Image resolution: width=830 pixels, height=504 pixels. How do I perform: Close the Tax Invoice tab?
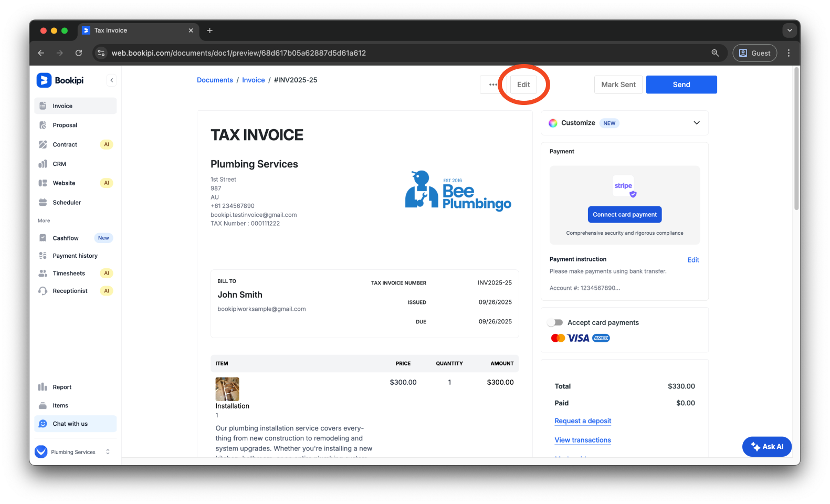[191, 30]
